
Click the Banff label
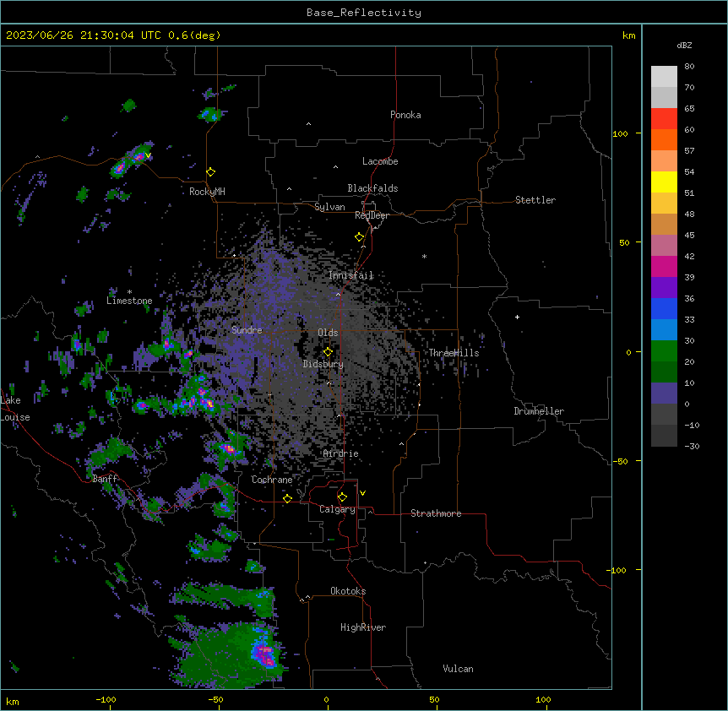tap(106, 479)
